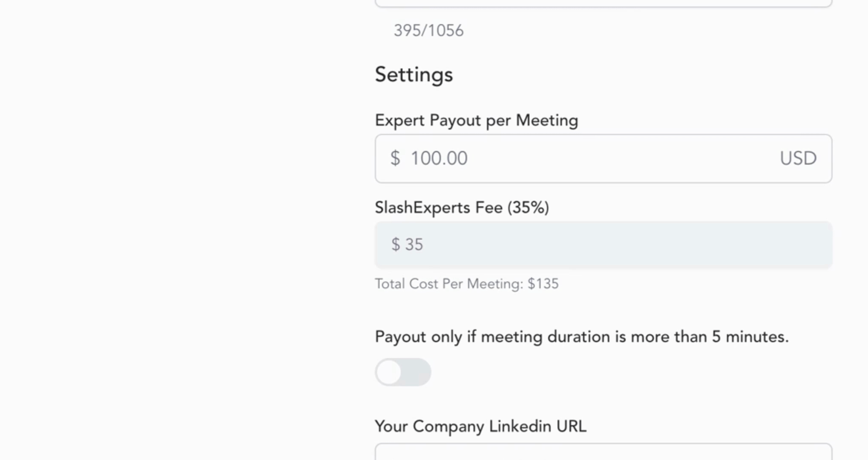The image size is (868, 460).
Task: Click the text area bottom edge above counter
Action: click(x=603, y=4)
